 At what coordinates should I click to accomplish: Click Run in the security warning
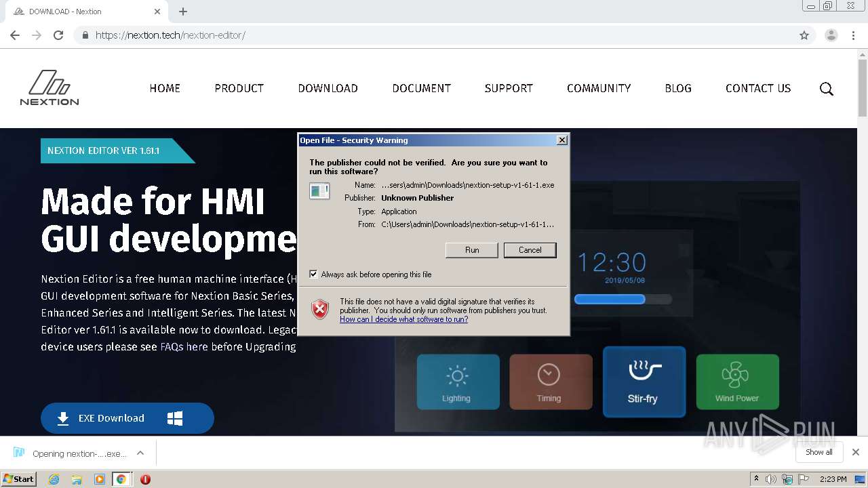coord(472,250)
